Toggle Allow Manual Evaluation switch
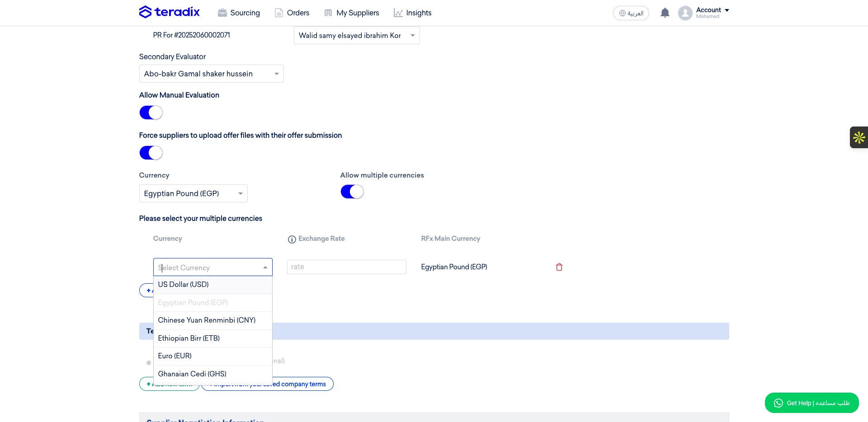868x422 pixels. point(151,113)
